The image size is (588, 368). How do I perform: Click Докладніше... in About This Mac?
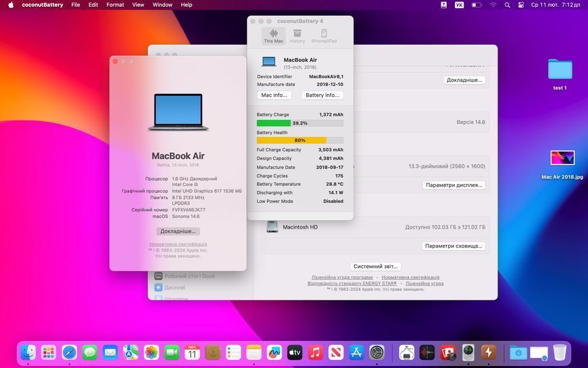coord(178,231)
